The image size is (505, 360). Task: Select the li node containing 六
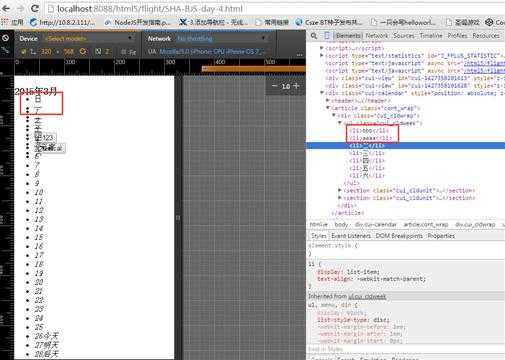[x=367, y=175]
